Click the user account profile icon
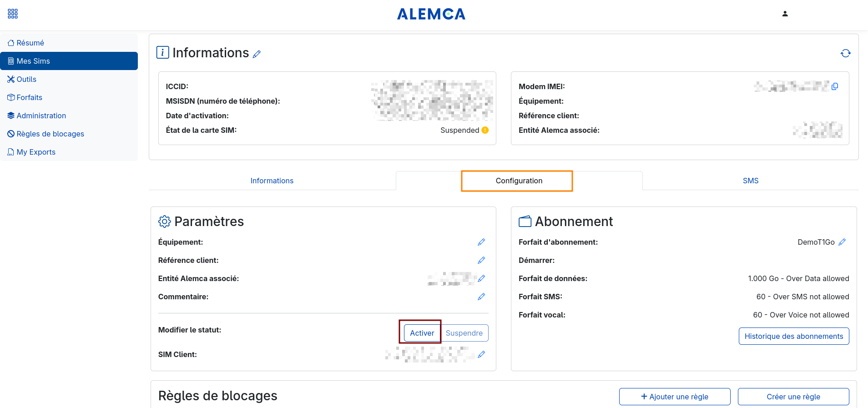Screen dimensions: 868x408 coord(785,14)
